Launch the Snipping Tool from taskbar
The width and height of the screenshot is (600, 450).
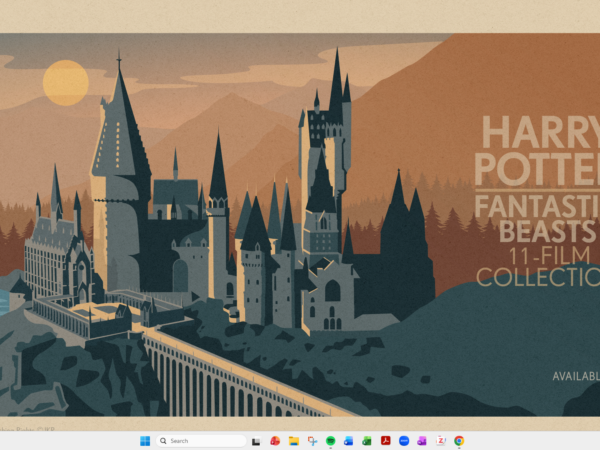(x=312, y=441)
